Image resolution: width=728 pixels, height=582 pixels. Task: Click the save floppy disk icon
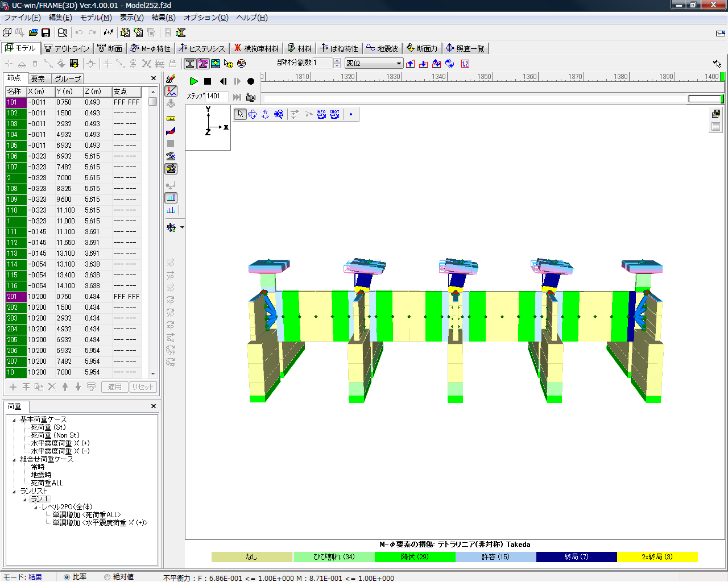click(46, 32)
